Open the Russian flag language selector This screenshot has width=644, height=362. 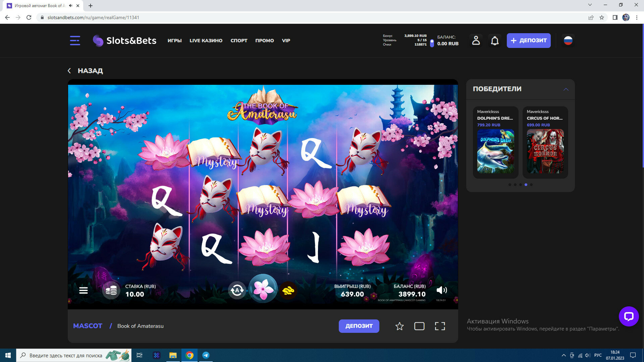pos(568,41)
